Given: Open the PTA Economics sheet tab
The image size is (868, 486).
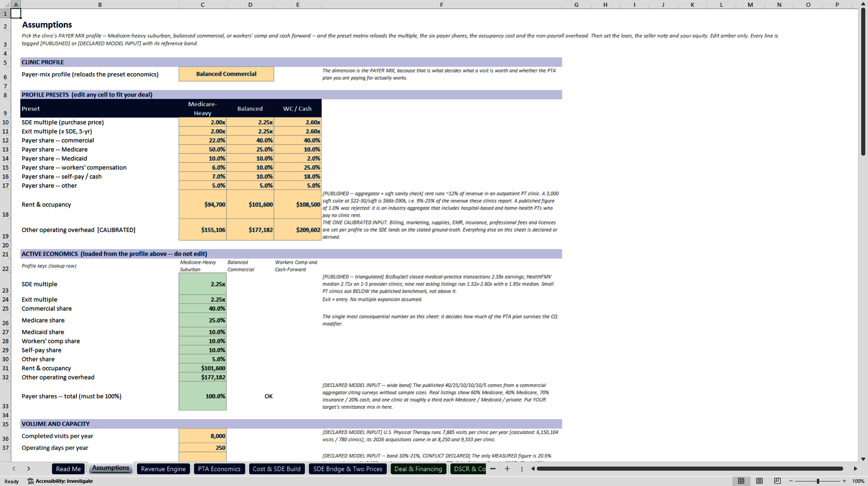Looking at the screenshot, I should click(x=219, y=469).
